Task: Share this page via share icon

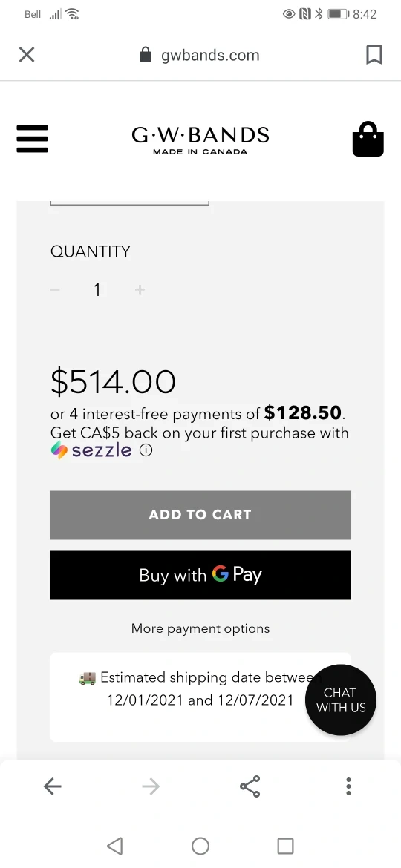Action: 250,786
